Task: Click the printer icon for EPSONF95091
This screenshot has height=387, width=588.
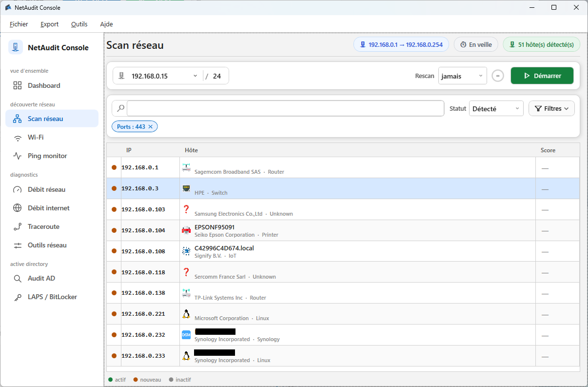Action: coord(186,230)
